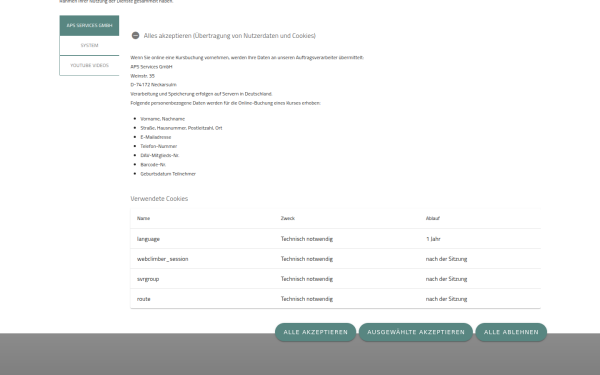Image resolution: width=600 pixels, height=375 pixels.
Task: Click 'Alles akzeptieren (Übertragung von Nutzerdaten und Cookies)' heading
Action: coord(230,36)
